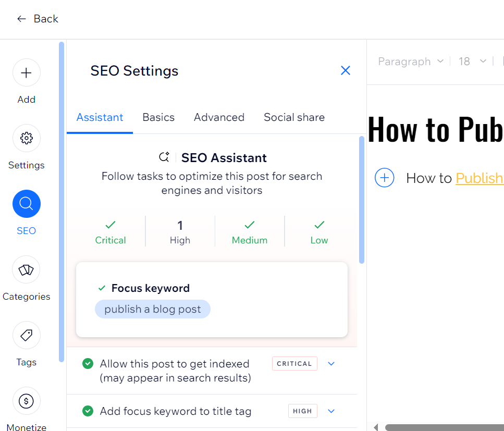Click the Critical status checkmark

(110, 225)
